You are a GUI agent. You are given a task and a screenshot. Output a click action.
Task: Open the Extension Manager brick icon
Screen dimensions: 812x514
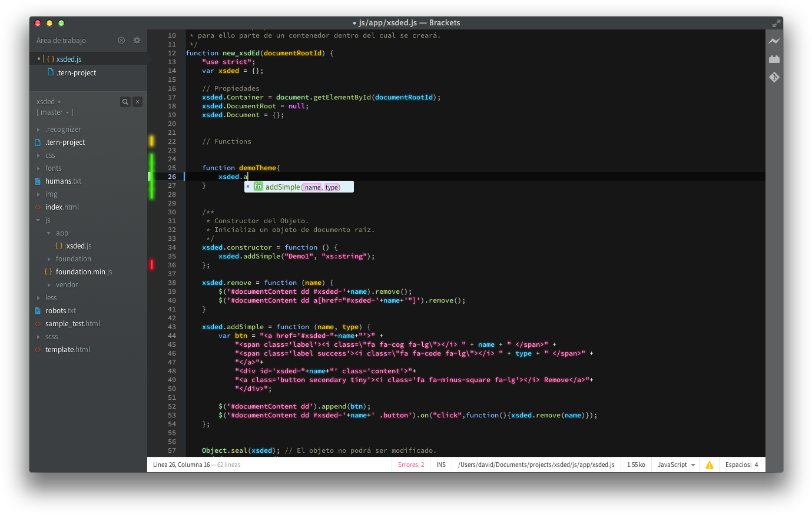[774, 59]
